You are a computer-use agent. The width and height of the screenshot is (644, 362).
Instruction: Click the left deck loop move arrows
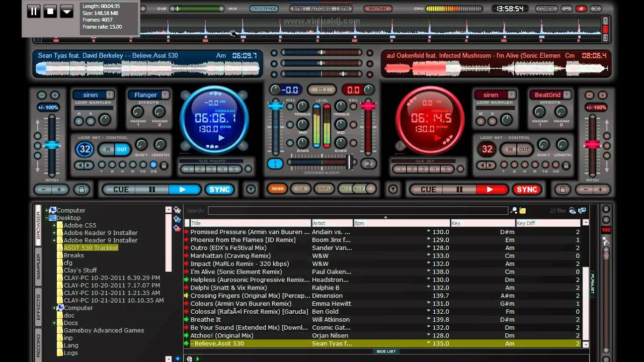point(84,165)
